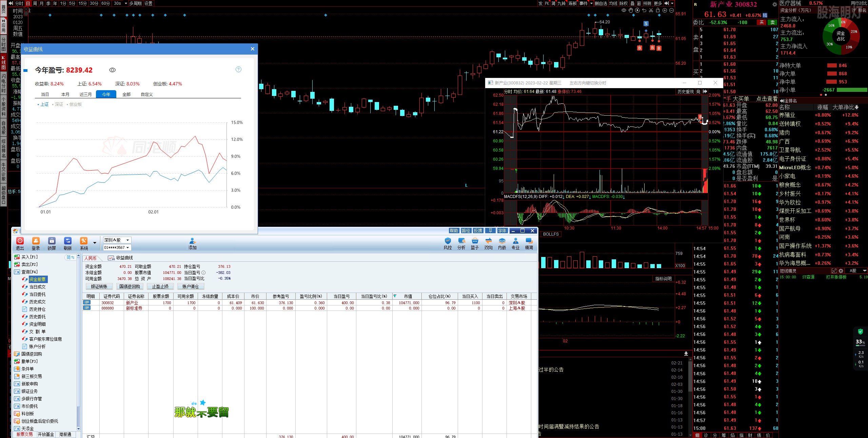The image size is (868, 438).
Task: Toggle 均线 moving average option in toolbar
Action: point(613,3)
